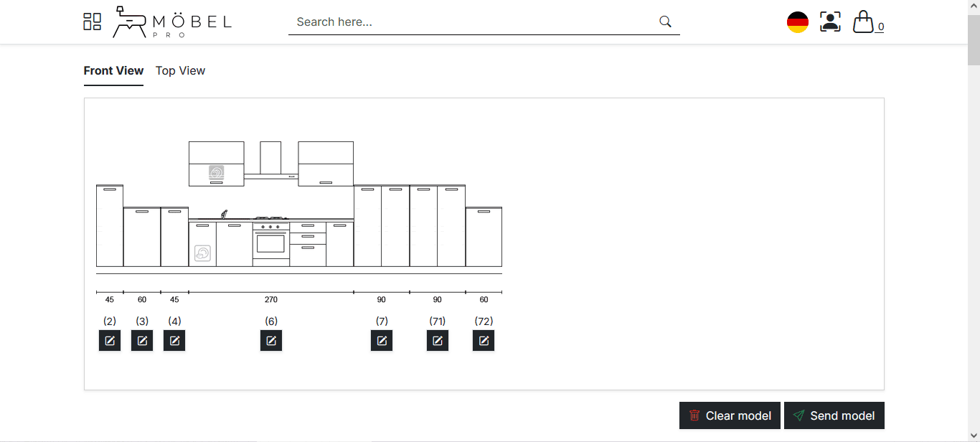Click the magnifier search icon
The width and height of the screenshot is (980, 442).
665,22
